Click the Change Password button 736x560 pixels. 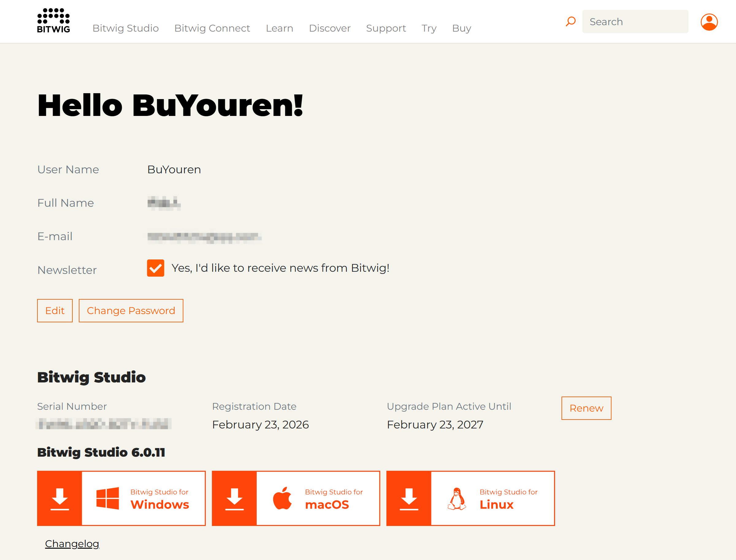[x=131, y=311]
